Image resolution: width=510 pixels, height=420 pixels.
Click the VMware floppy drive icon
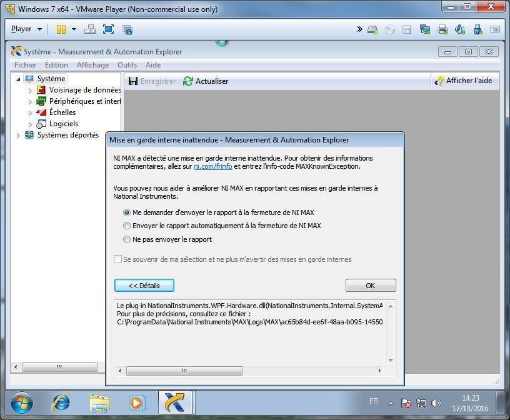[x=407, y=29]
